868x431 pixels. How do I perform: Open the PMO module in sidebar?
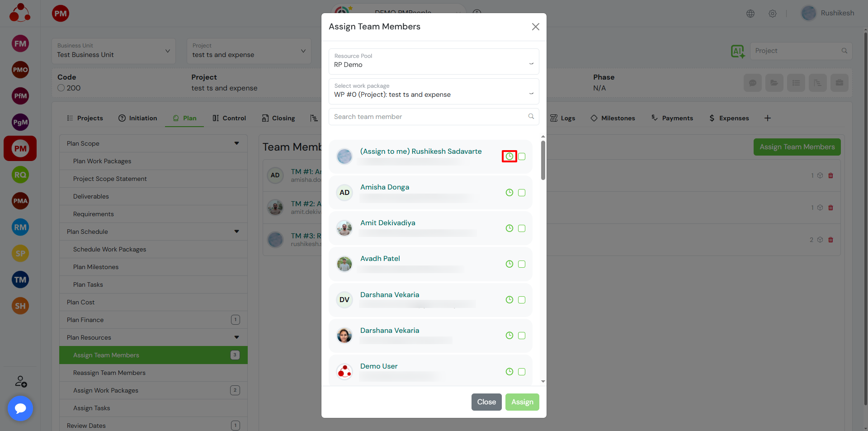(20, 70)
